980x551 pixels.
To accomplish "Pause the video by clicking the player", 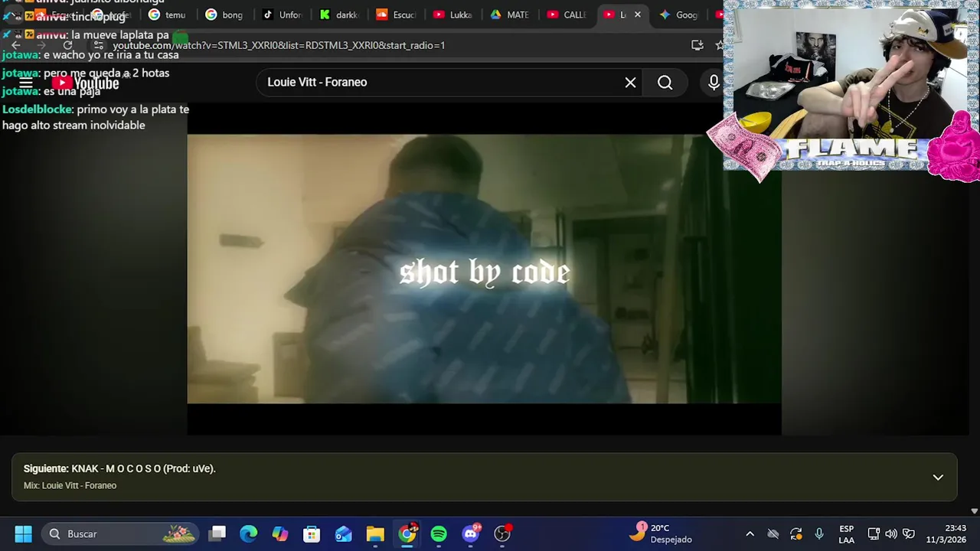I will [x=484, y=269].
